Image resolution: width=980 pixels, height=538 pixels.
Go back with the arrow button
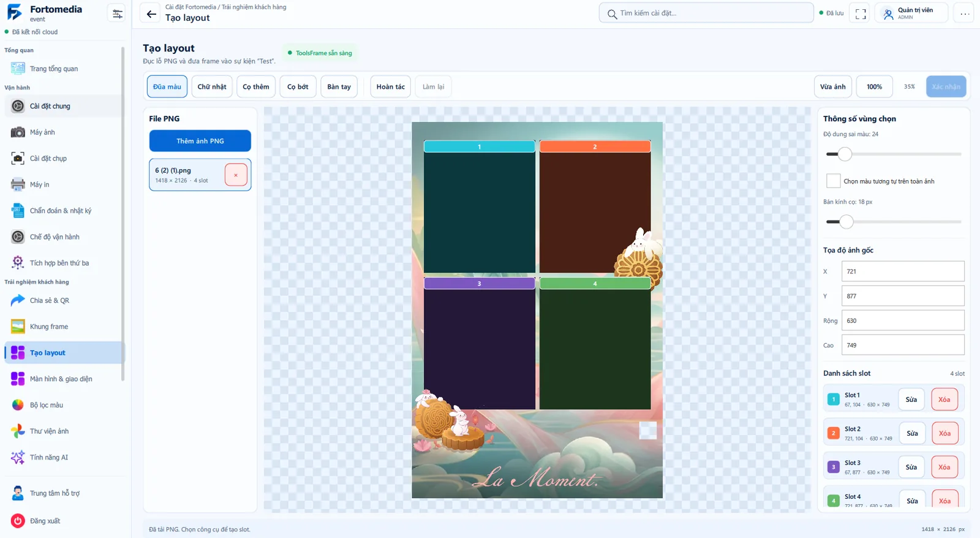coord(151,13)
